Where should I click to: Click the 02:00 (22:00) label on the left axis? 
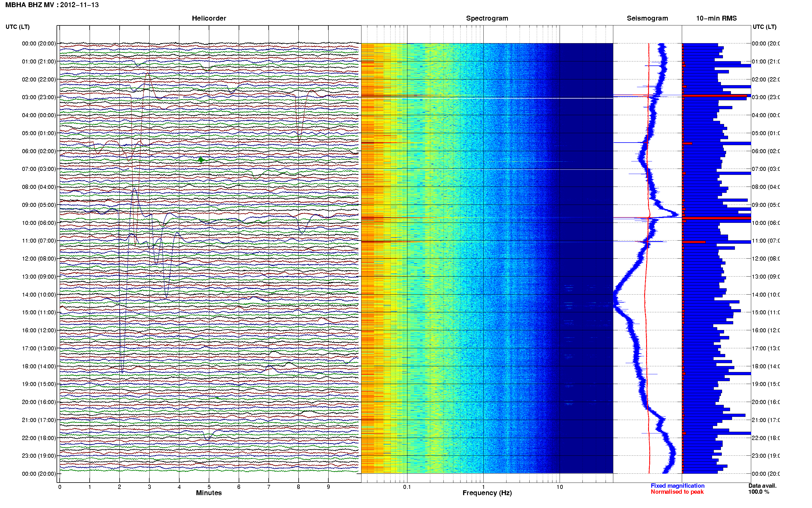click(39, 79)
